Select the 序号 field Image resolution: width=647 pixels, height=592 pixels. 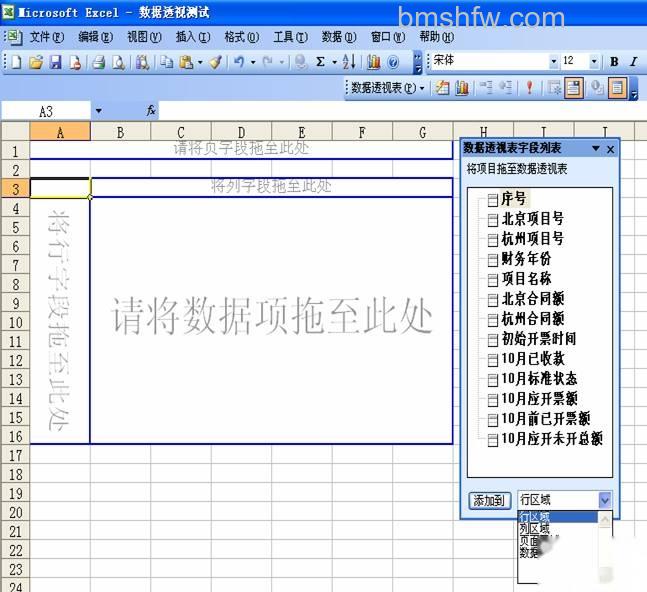tap(513, 199)
